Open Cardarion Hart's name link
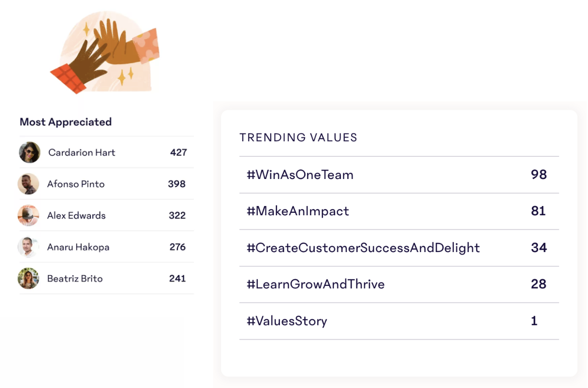 click(x=82, y=152)
